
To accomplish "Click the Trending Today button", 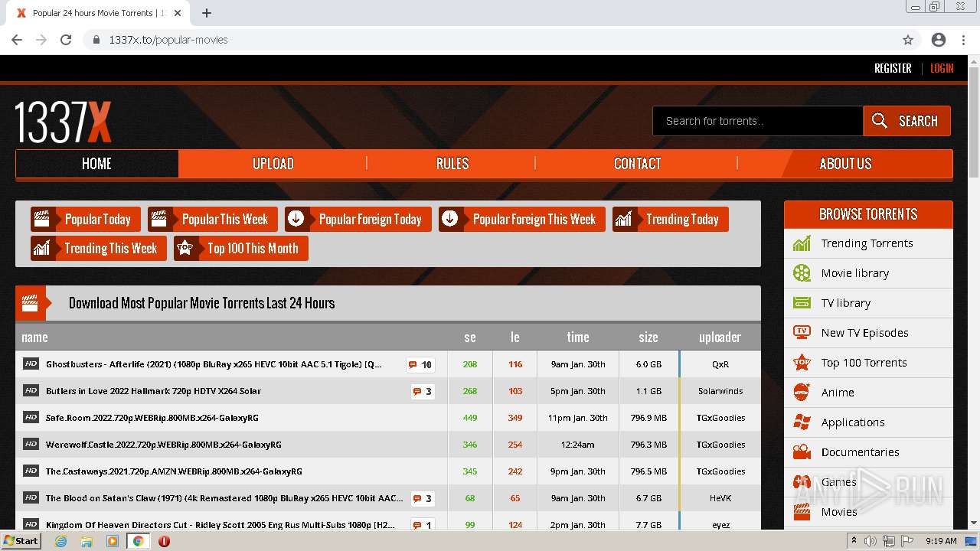I will coord(671,220).
